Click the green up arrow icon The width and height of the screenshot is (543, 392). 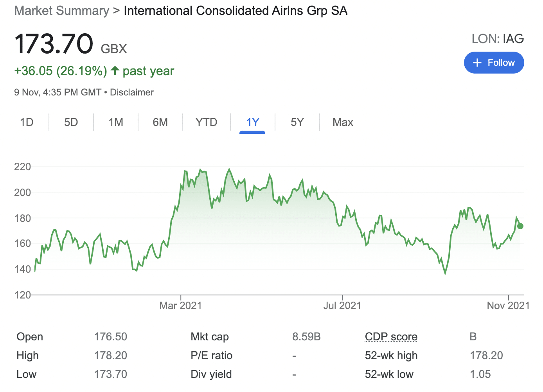click(x=115, y=70)
